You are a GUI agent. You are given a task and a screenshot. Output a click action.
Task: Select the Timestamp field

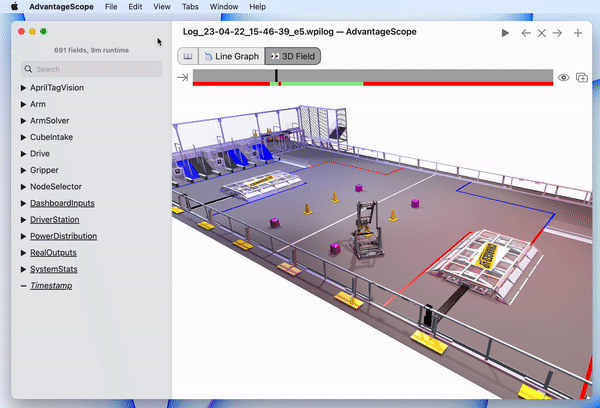pos(51,286)
